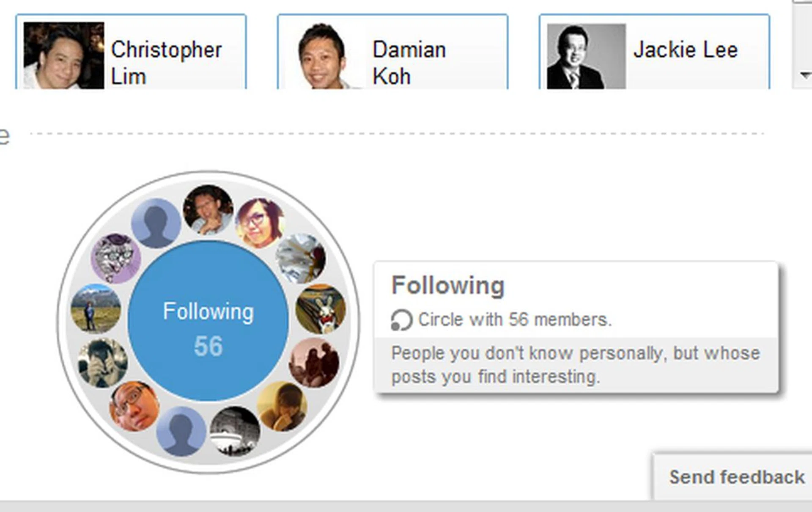
Task: Click the couple silhouette avatar
Action: coord(314,363)
